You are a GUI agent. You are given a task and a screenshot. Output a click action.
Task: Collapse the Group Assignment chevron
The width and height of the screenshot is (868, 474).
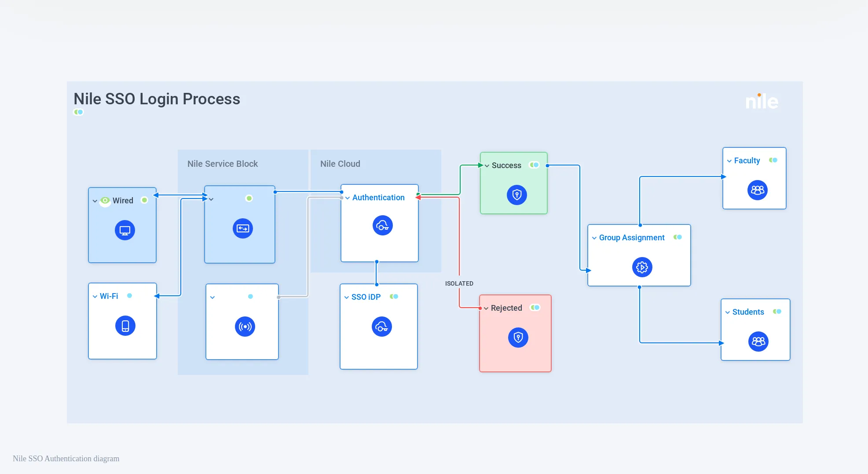pyautogui.click(x=594, y=238)
